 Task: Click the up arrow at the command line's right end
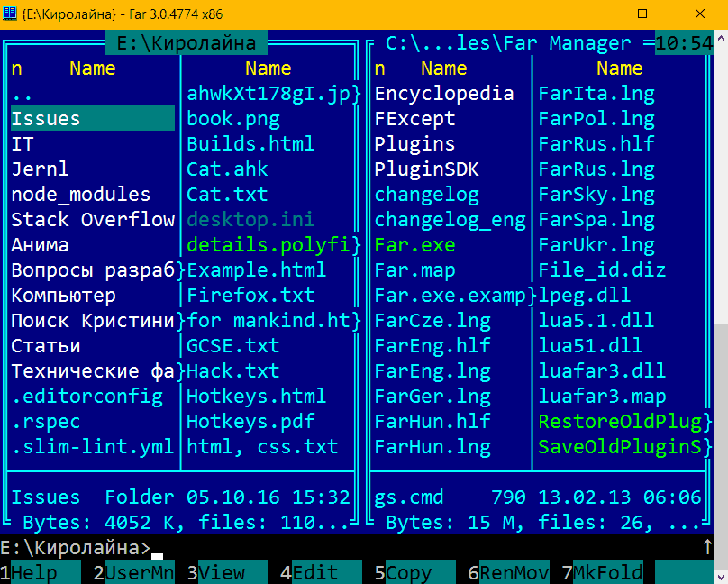click(x=707, y=547)
